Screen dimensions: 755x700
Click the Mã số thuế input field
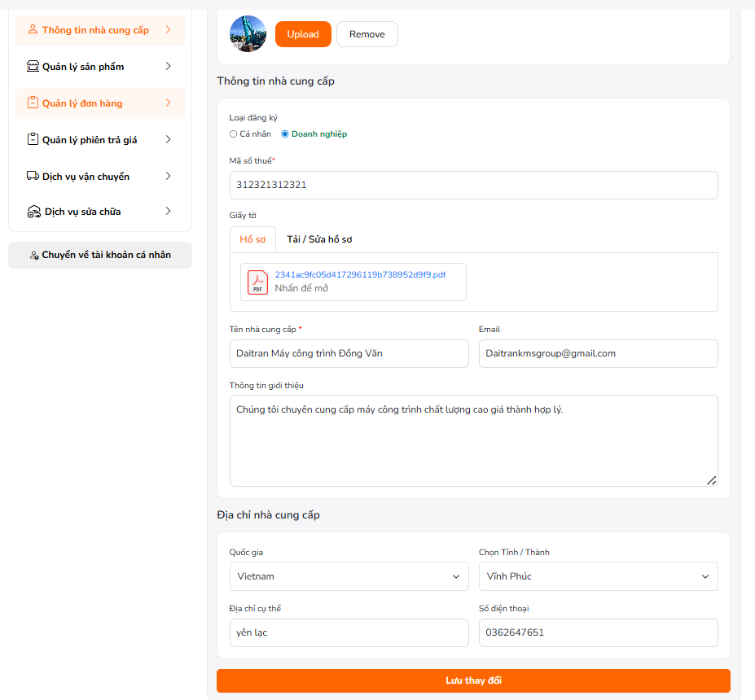pyautogui.click(x=473, y=185)
